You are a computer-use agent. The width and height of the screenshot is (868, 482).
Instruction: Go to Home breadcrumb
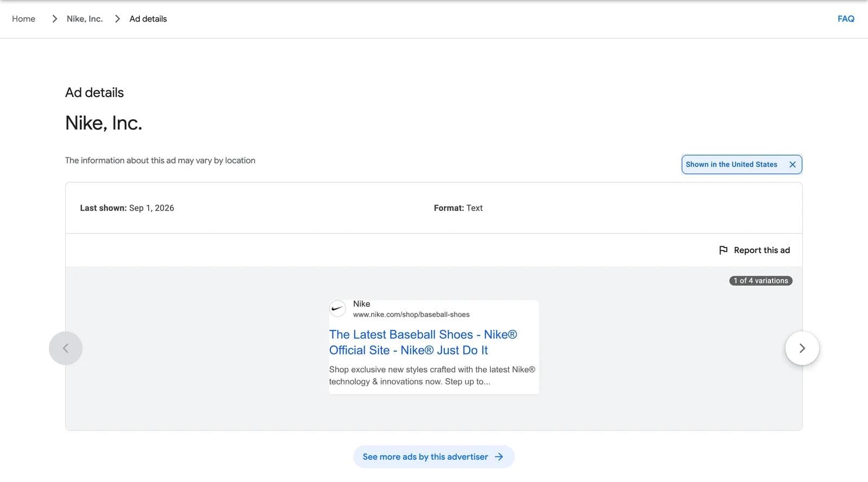click(23, 18)
